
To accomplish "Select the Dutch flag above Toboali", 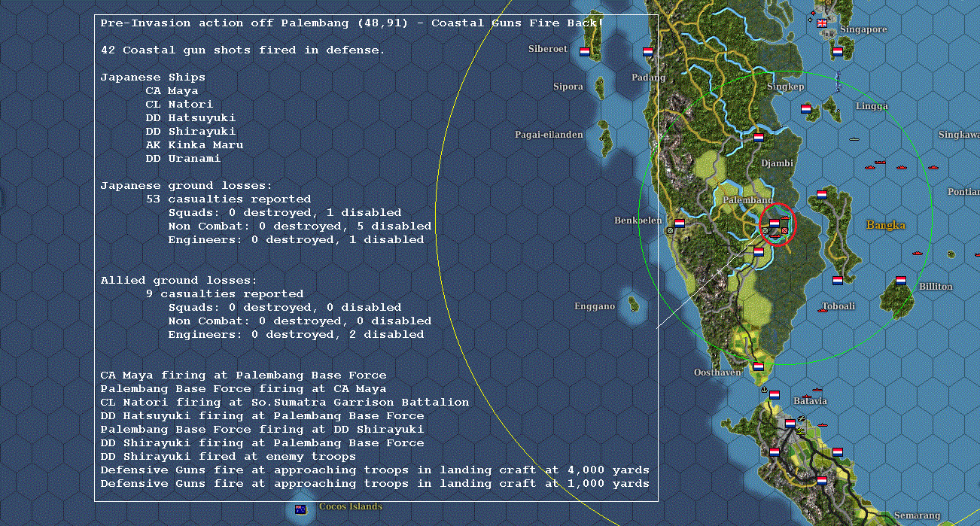I will click(x=838, y=281).
